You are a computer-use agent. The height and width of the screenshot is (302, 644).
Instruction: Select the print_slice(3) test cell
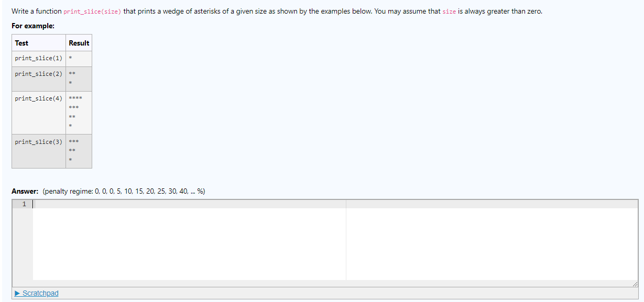point(38,141)
